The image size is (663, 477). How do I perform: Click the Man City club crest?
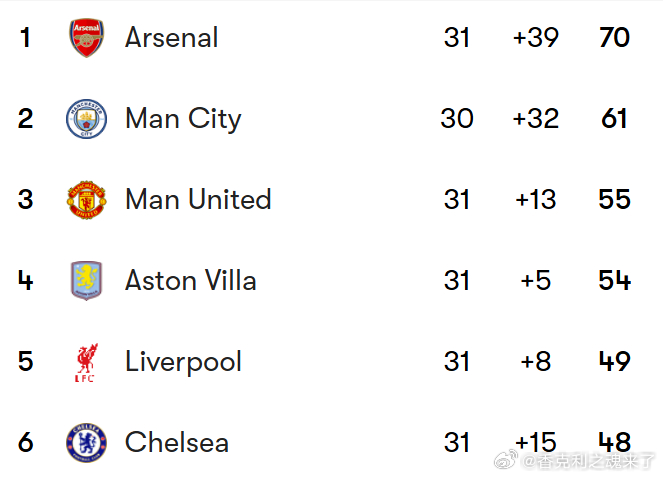coord(86,119)
